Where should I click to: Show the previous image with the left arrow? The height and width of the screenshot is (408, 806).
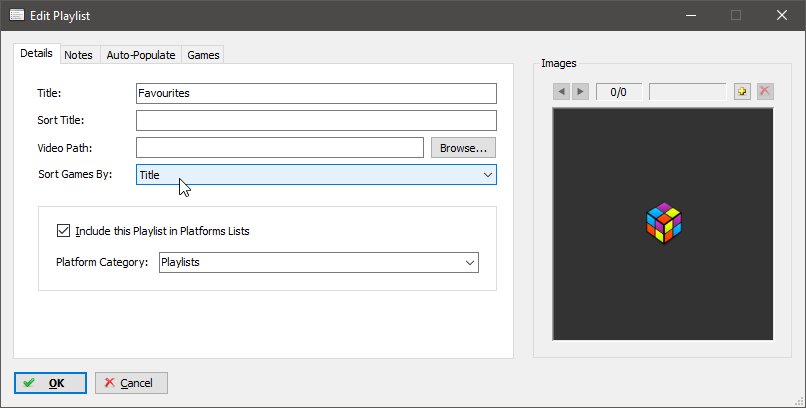point(561,91)
